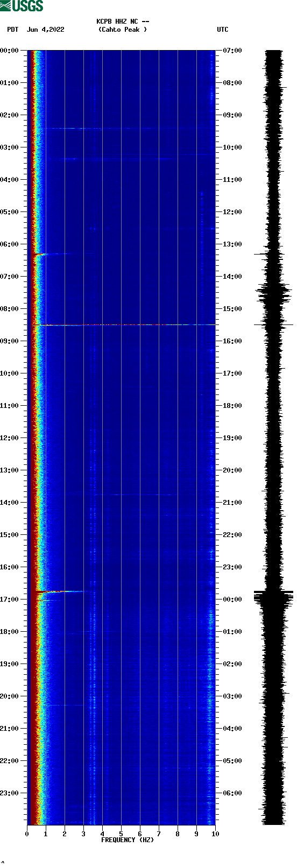Click the 17:00 PDT time label
The image size is (297, 868).
point(10,599)
